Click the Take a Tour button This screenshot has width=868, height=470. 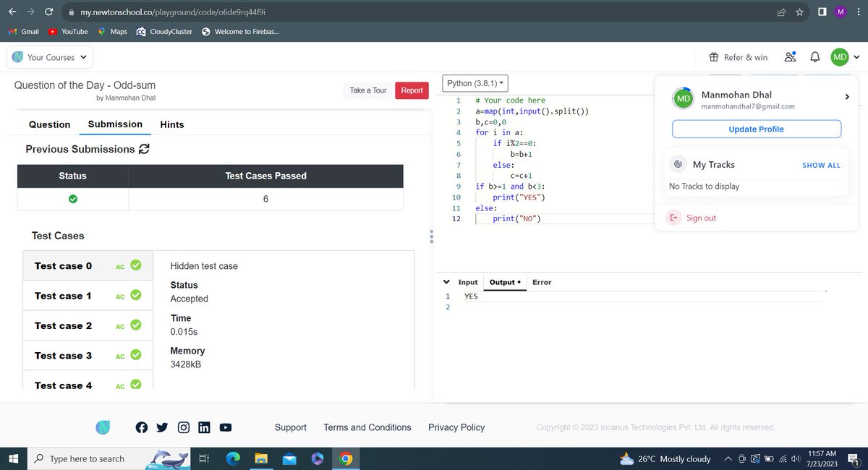(368, 90)
